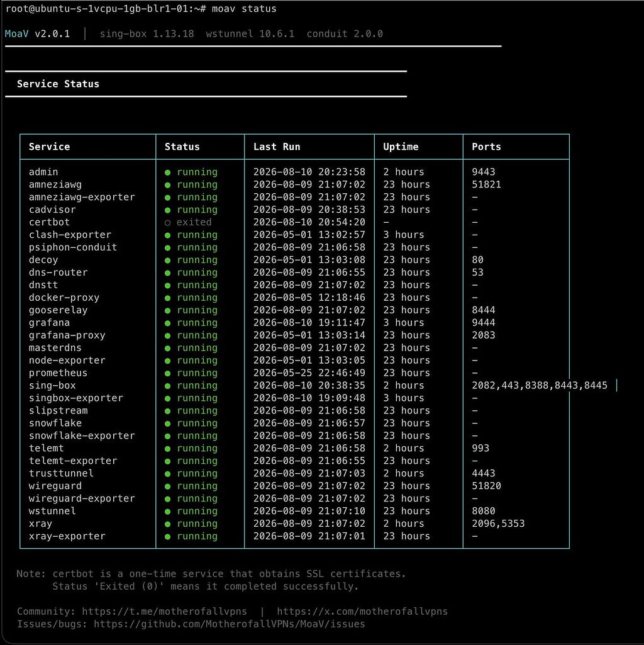Click the green status dot for grafana

coord(167,323)
